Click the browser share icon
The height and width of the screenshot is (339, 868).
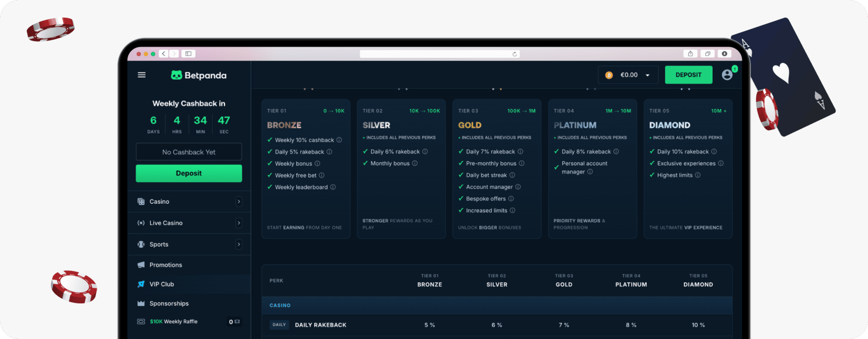690,54
